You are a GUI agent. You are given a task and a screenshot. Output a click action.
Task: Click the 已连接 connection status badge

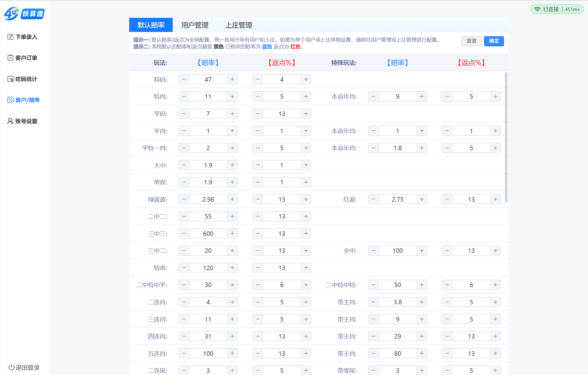click(x=557, y=9)
